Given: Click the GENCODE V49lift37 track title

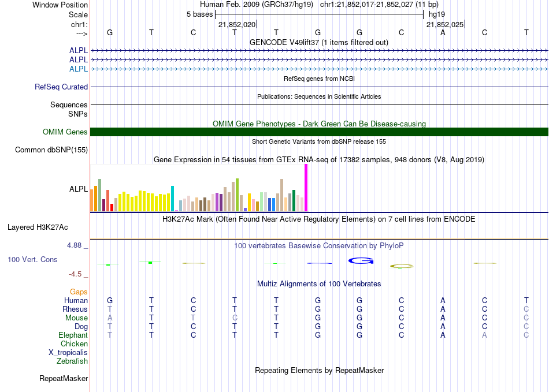Looking at the screenshot, I should pyautogui.click(x=319, y=42).
